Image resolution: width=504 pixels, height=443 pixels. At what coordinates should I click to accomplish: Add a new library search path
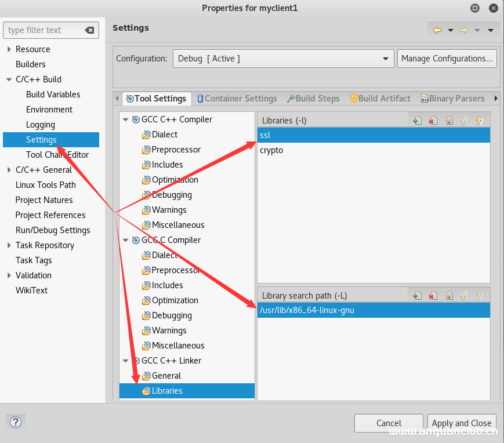click(418, 295)
